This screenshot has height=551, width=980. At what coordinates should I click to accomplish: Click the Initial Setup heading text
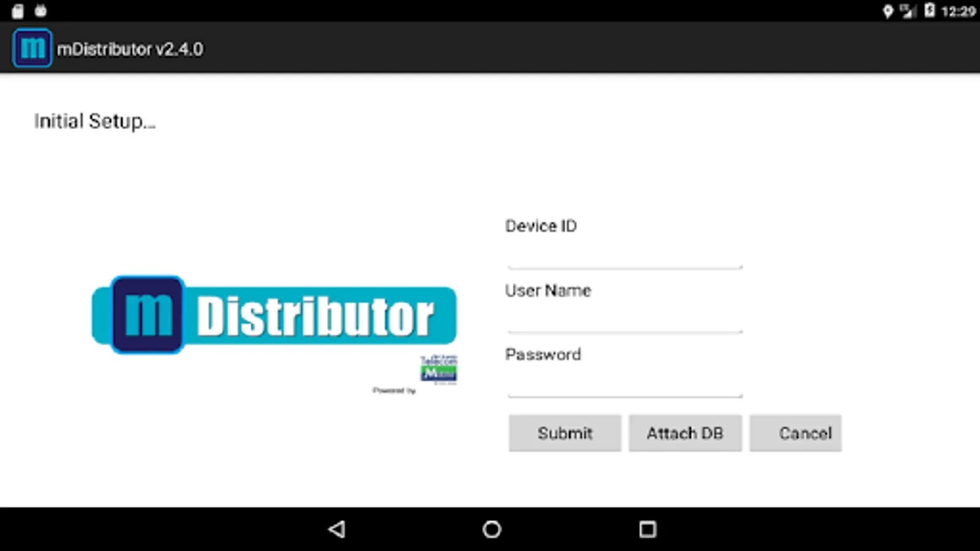point(95,121)
